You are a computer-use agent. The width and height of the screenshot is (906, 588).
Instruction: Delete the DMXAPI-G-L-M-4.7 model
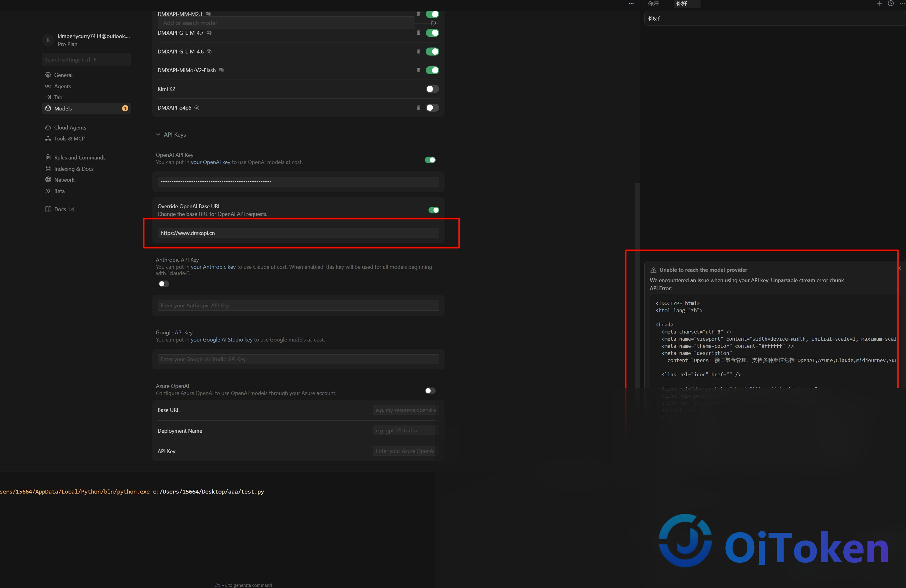(418, 33)
